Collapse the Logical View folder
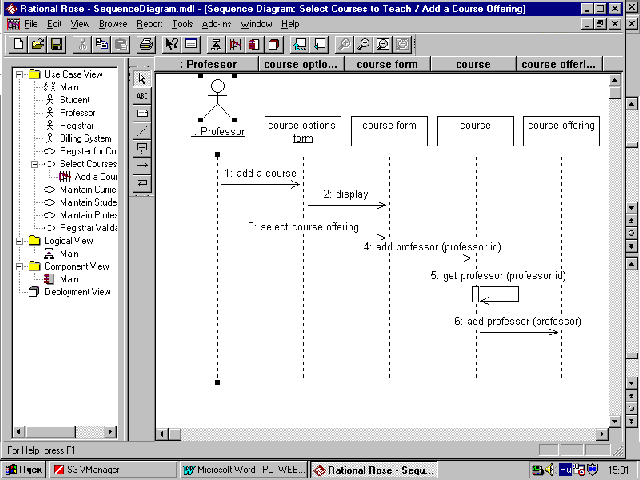640x480 pixels. click(19, 241)
